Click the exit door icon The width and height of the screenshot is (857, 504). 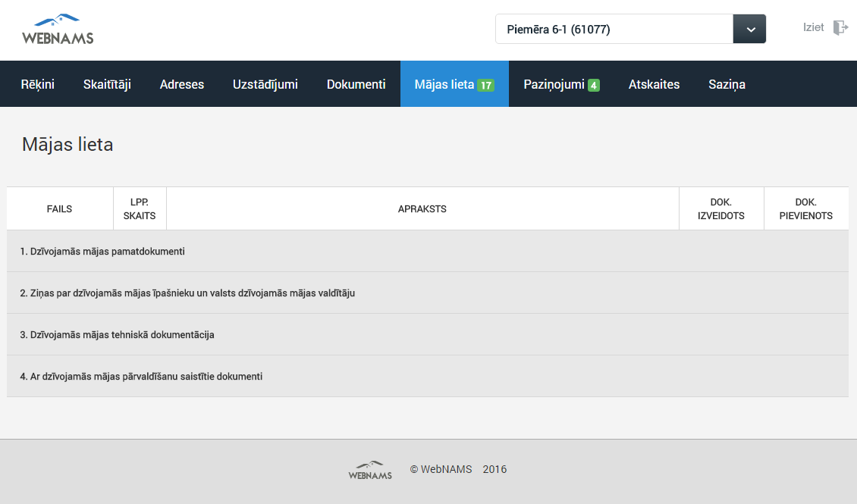(840, 28)
